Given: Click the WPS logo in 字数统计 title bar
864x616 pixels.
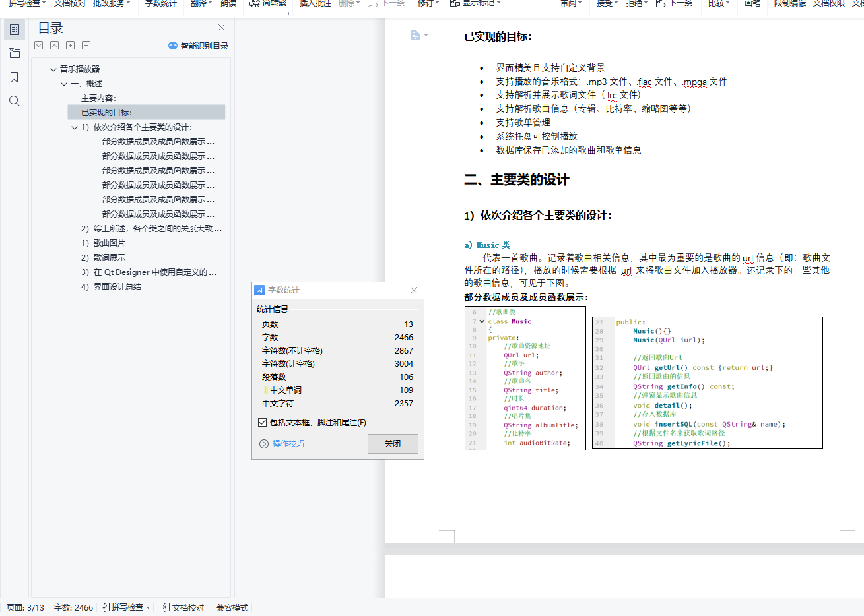Looking at the screenshot, I should [260, 290].
